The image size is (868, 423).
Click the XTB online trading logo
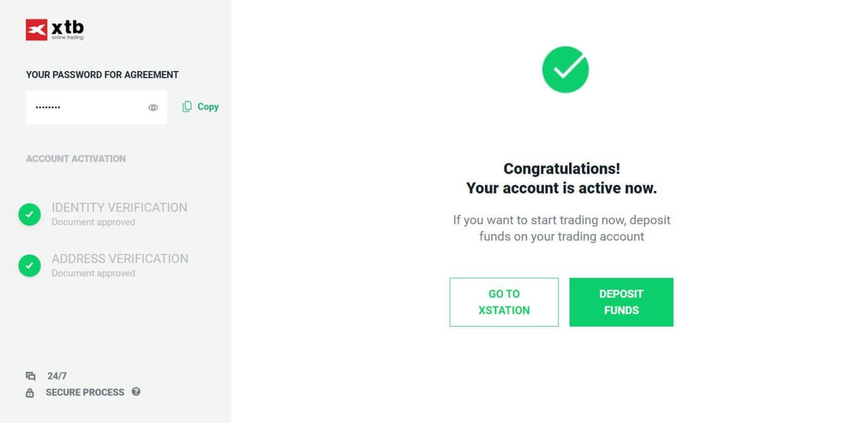click(53, 30)
